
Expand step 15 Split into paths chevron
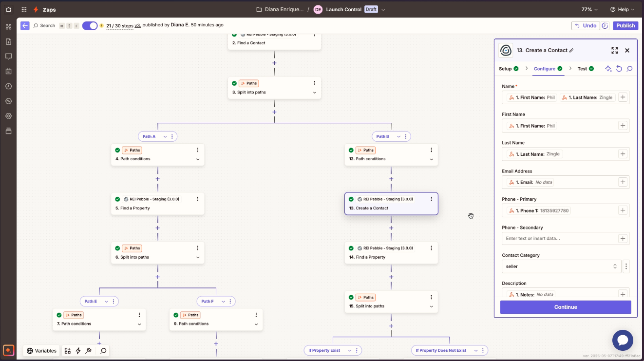(x=432, y=306)
